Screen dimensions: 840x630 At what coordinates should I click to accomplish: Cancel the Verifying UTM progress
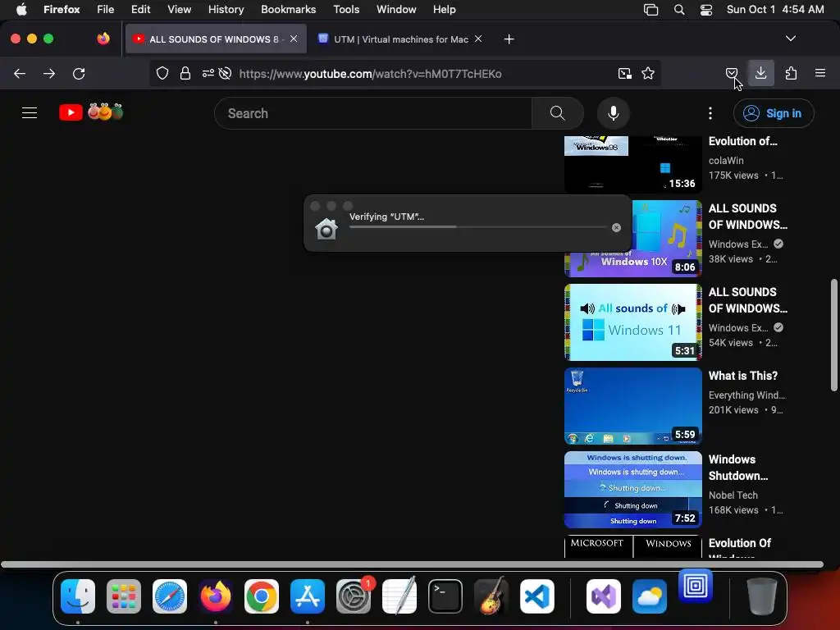point(616,228)
